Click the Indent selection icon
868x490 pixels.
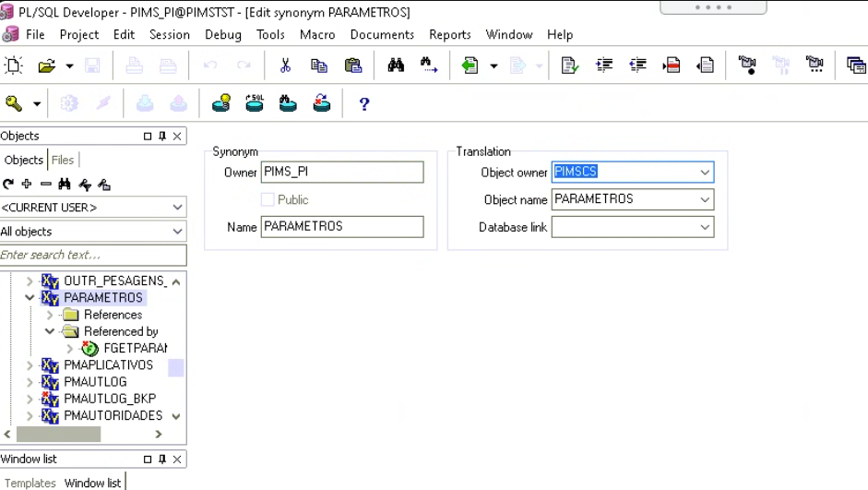[x=604, y=66]
